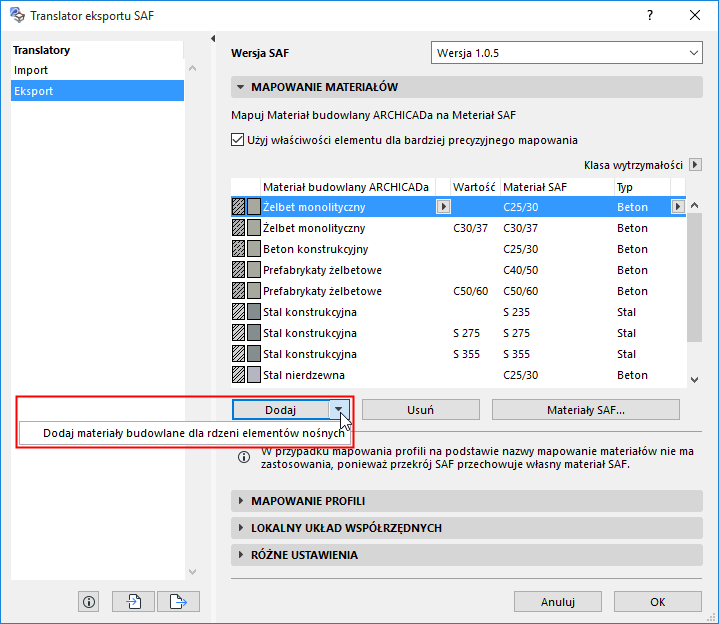Open the Dodaj button dropdown arrow
Screen dimensions: 719x624
click(x=339, y=409)
